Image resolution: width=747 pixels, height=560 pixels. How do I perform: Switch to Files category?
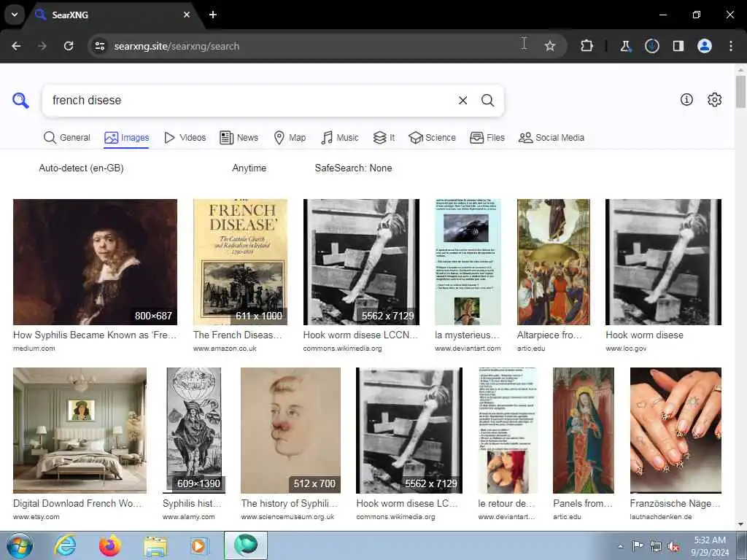tap(487, 138)
